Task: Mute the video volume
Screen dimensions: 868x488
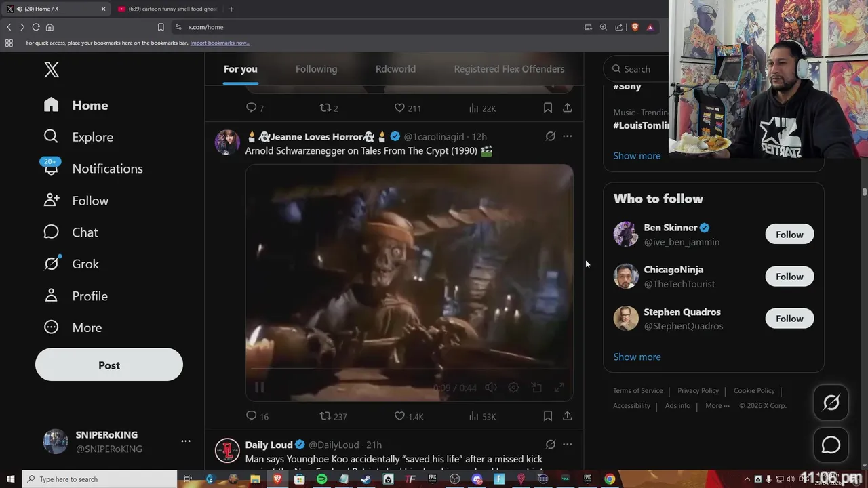Action: (491, 388)
